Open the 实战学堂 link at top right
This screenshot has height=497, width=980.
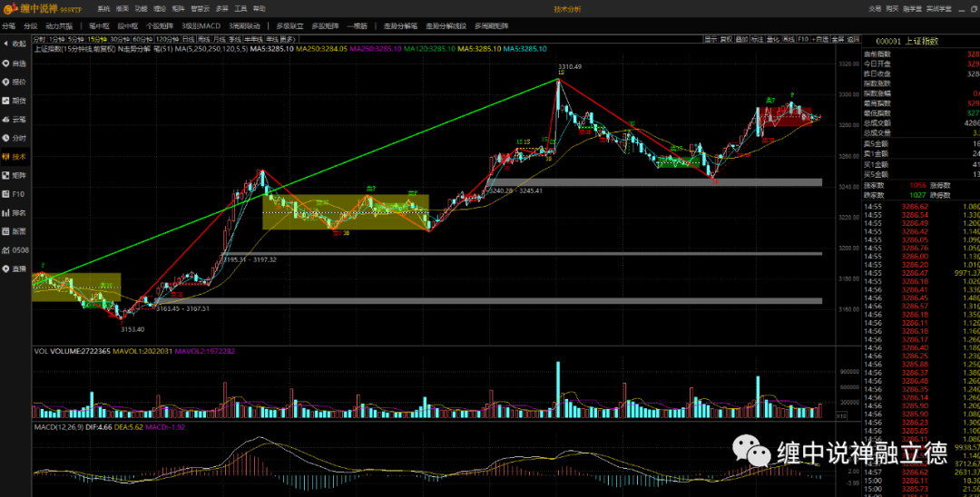tap(939, 9)
